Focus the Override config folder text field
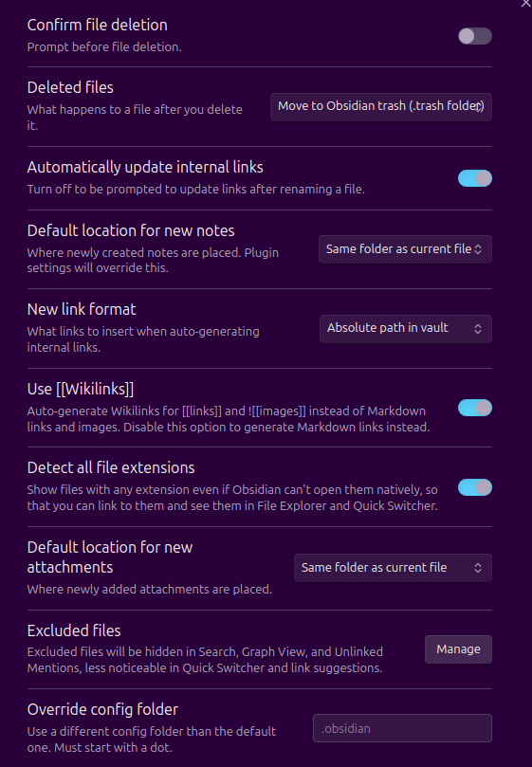Screen dimensions: 532x767 [402, 728]
